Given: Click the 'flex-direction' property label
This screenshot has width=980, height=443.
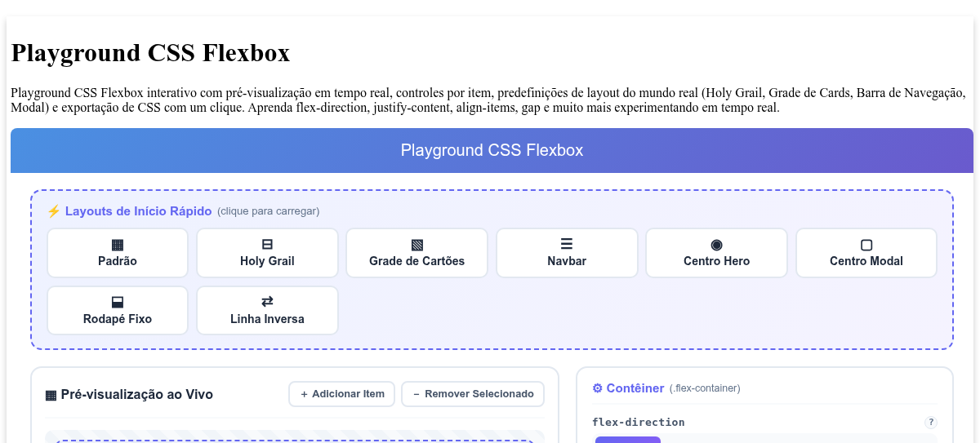Looking at the screenshot, I should tap(639, 423).
